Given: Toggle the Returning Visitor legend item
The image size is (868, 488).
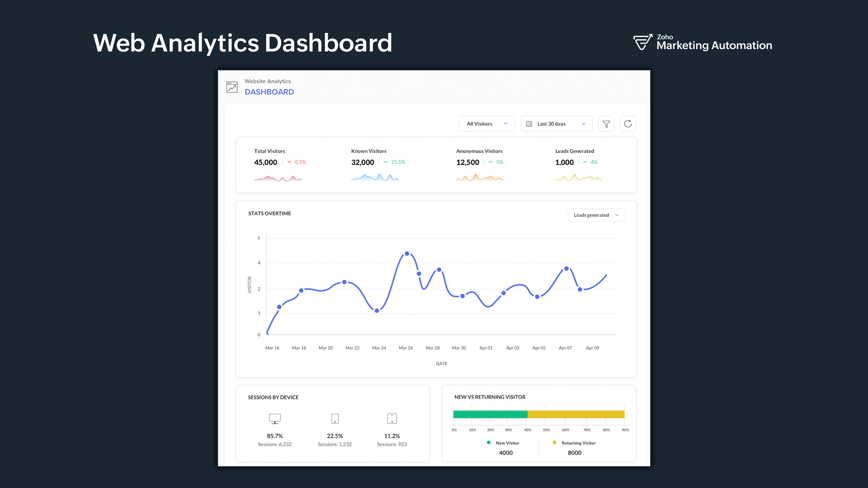Looking at the screenshot, I should pyautogui.click(x=575, y=443).
